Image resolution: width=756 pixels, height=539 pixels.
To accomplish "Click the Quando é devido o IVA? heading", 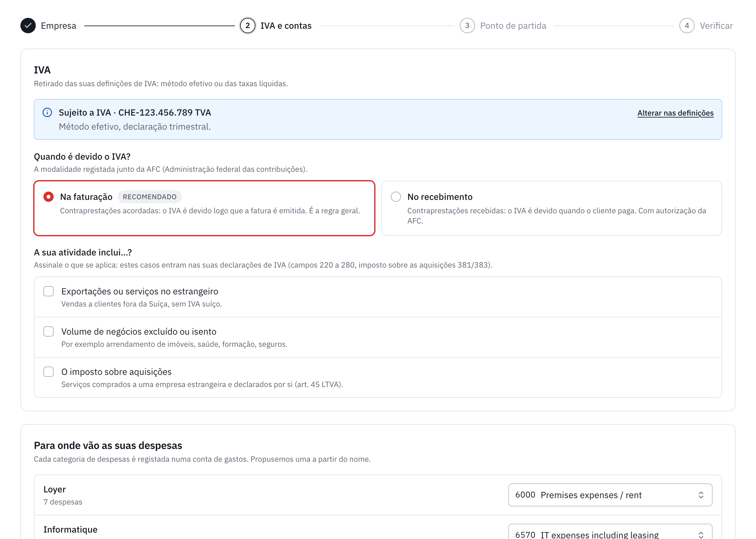I will [82, 156].
